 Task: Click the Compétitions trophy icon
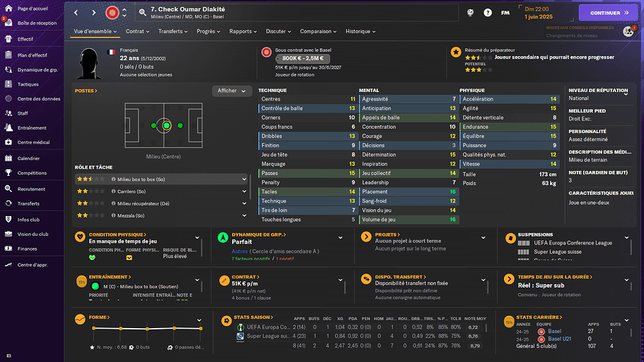[8, 173]
